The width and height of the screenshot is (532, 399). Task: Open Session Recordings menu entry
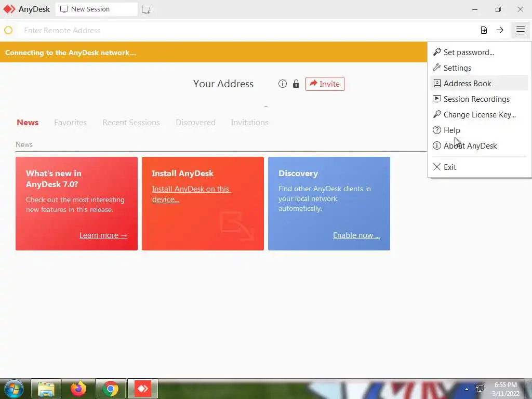click(x=479, y=99)
